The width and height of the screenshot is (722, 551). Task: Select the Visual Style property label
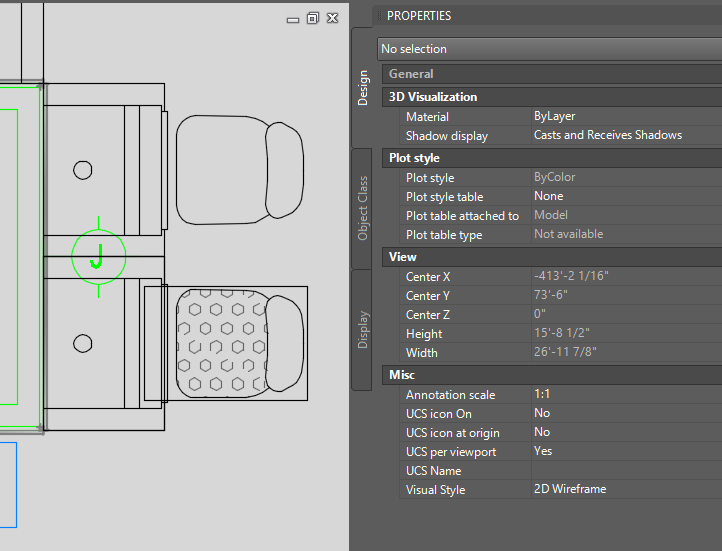click(x=435, y=490)
